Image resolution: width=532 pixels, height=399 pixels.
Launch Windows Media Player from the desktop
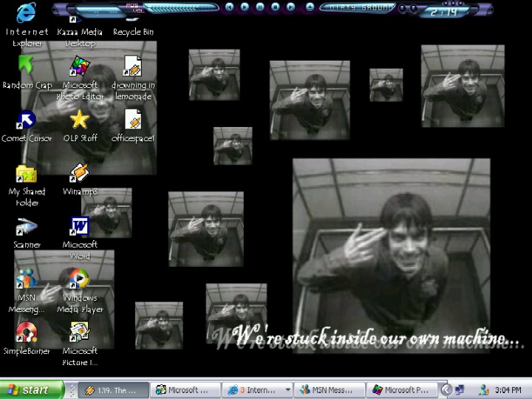[80, 279]
